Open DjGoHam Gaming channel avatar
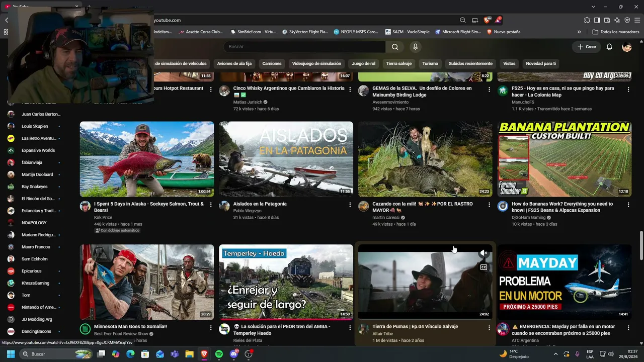 503,206
